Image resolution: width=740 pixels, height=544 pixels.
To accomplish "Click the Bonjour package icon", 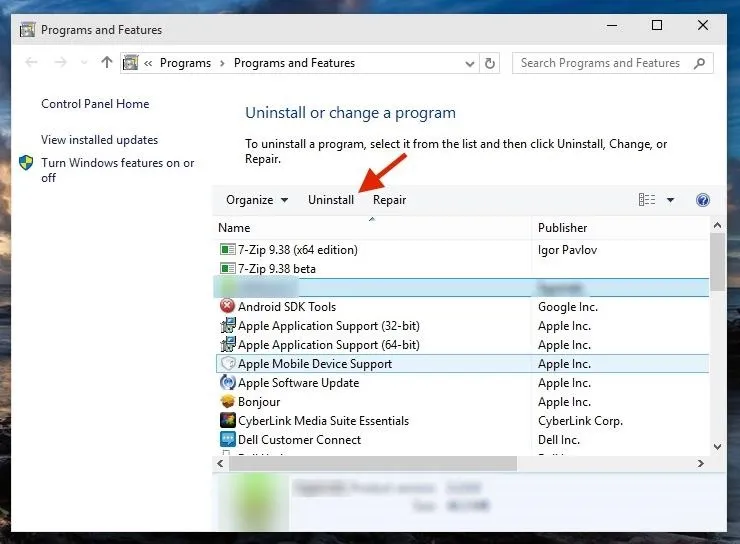I will [227, 402].
